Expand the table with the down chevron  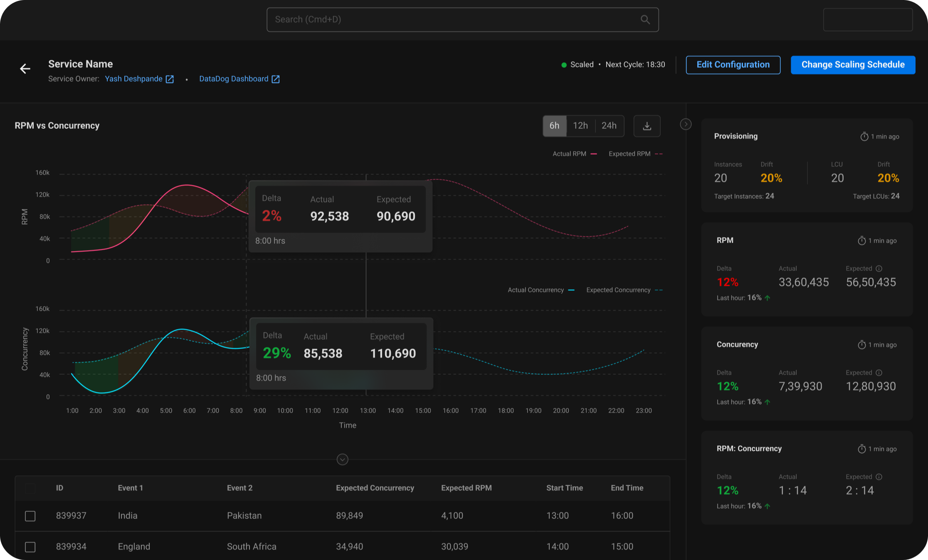342,459
